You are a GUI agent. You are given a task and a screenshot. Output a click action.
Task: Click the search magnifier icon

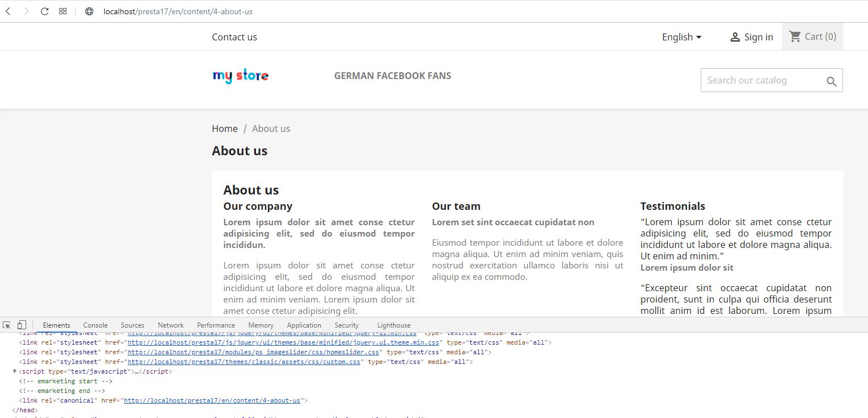pyautogui.click(x=832, y=81)
